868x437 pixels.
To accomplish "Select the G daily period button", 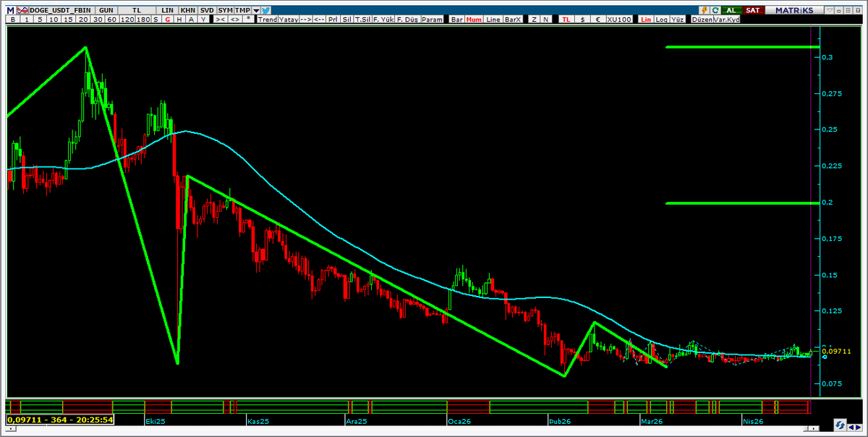I will coord(167,20).
